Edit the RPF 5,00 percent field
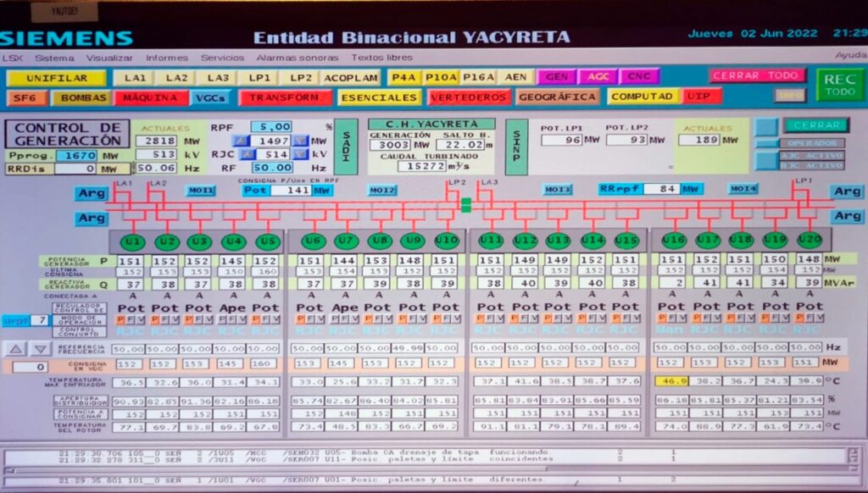The height and width of the screenshot is (493, 868). tap(271, 127)
